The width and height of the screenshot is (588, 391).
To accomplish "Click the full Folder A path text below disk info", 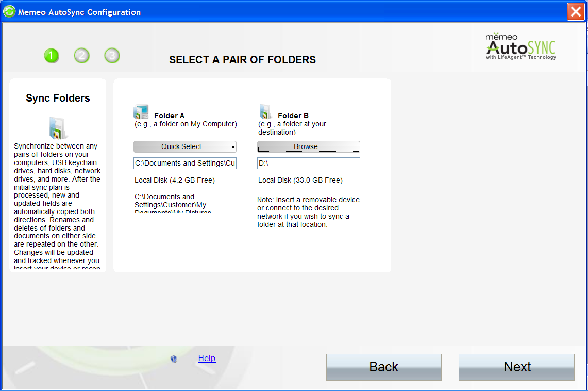I will click(x=173, y=204).
